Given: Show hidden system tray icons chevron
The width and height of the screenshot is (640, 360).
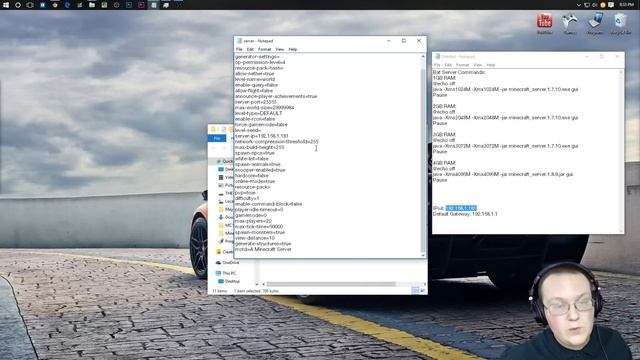Looking at the screenshot, I should click(x=578, y=5).
